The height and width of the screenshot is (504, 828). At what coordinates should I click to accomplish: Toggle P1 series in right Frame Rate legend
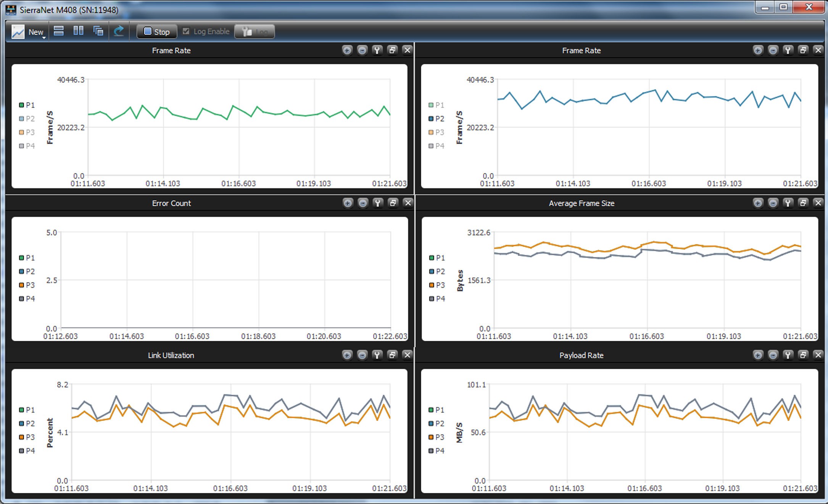[x=437, y=105]
